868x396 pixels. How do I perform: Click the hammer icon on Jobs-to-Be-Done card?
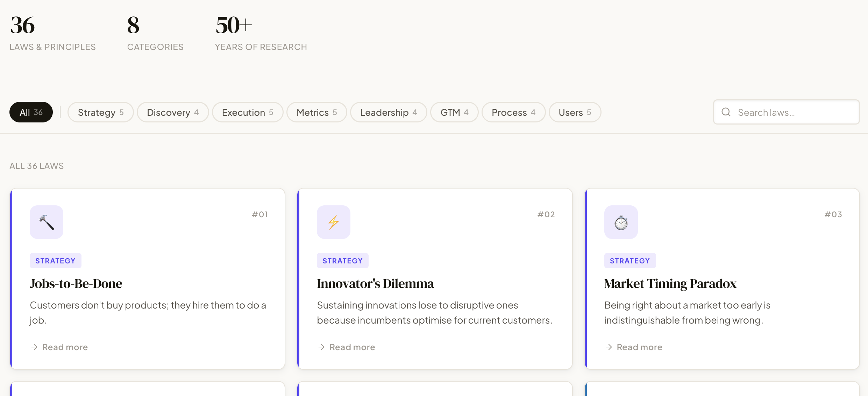47,222
